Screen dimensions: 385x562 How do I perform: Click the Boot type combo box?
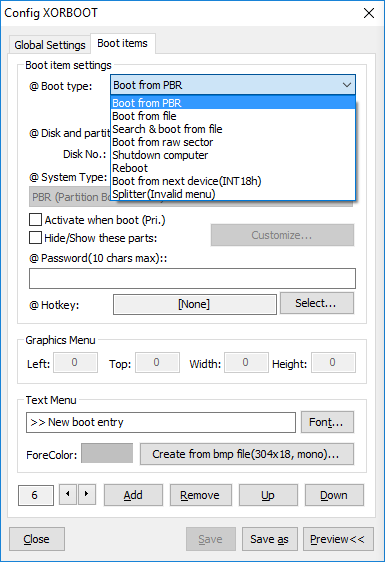233,85
